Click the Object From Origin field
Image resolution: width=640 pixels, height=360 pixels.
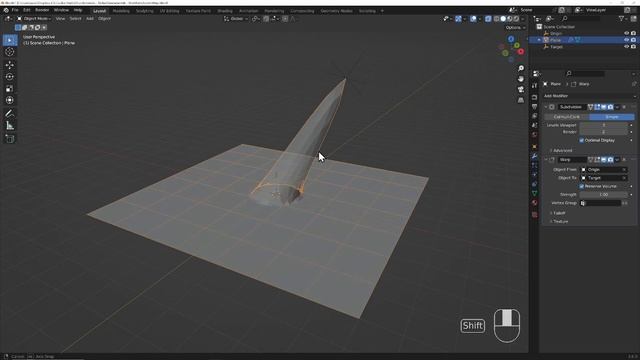[x=604, y=170]
